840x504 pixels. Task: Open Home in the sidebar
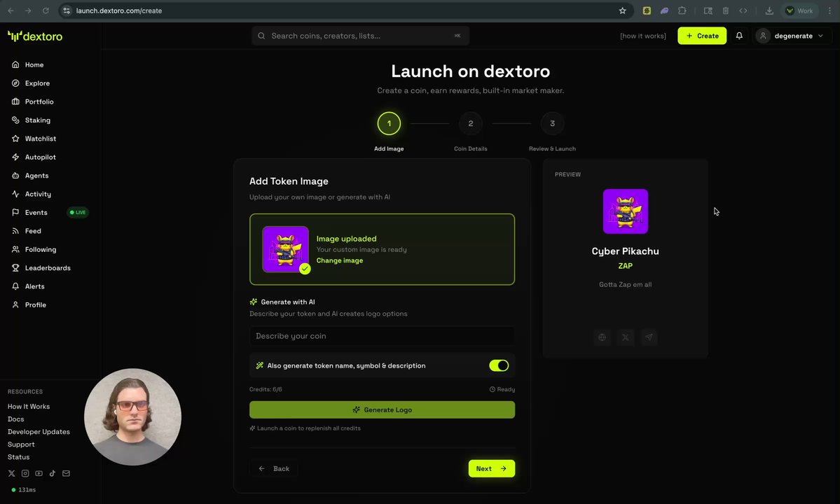34,64
